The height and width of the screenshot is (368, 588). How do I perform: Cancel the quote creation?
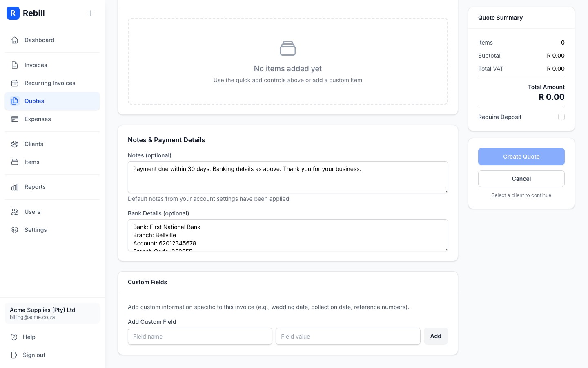point(521,179)
